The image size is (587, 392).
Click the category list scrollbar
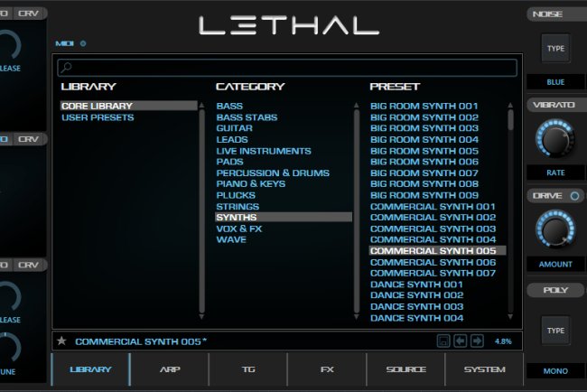[x=357, y=211]
